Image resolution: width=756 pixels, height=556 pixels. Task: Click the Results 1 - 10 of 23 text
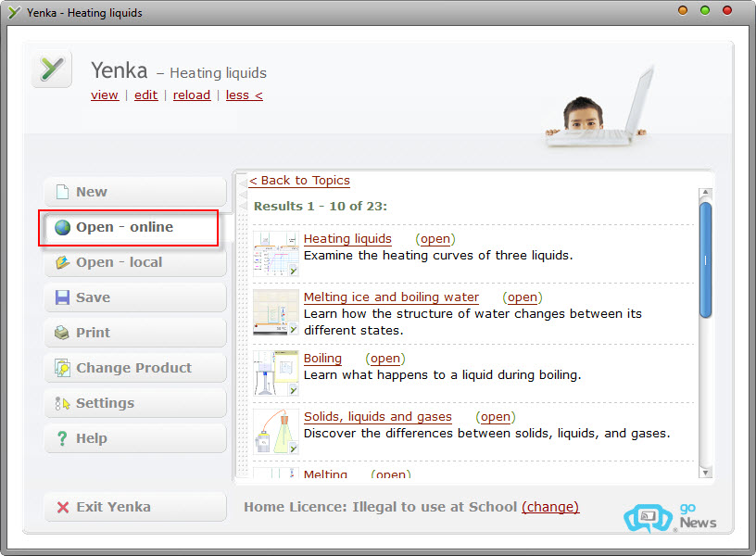[x=321, y=207]
